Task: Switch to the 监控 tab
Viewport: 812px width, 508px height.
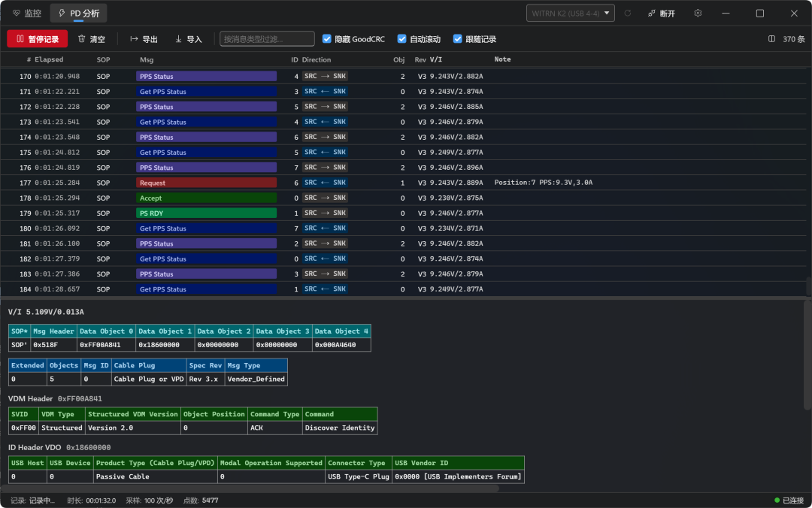Action: click(27, 13)
